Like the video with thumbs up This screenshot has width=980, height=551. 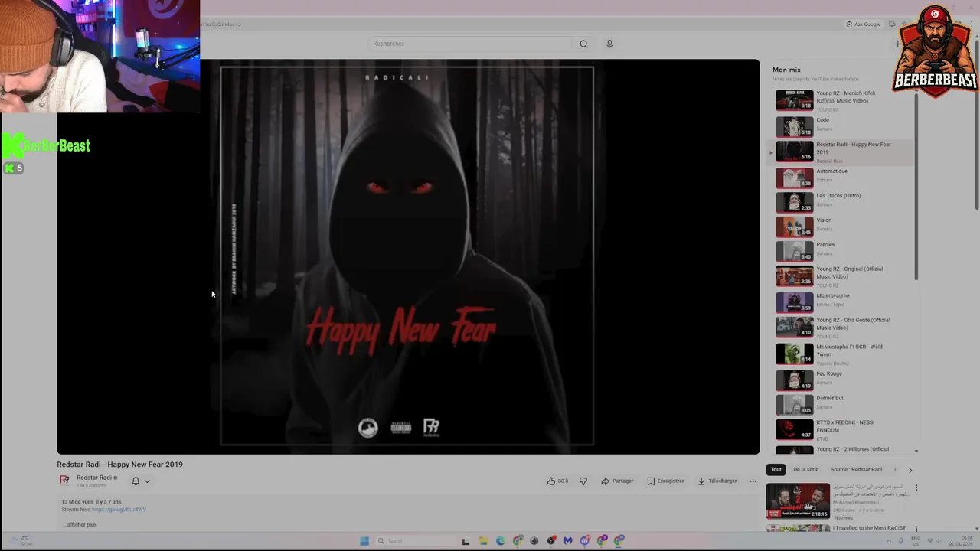[x=557, y=481]
